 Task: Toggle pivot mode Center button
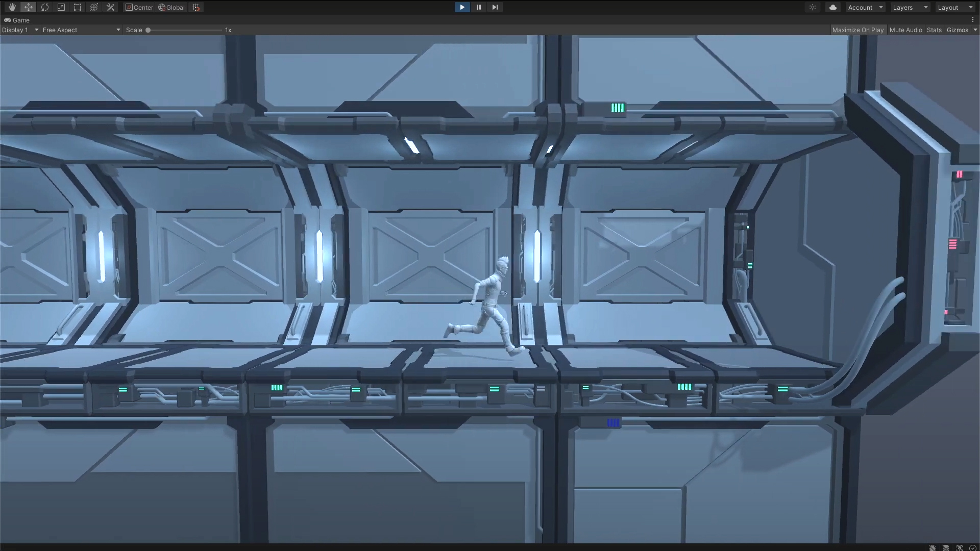pos(139,7)
